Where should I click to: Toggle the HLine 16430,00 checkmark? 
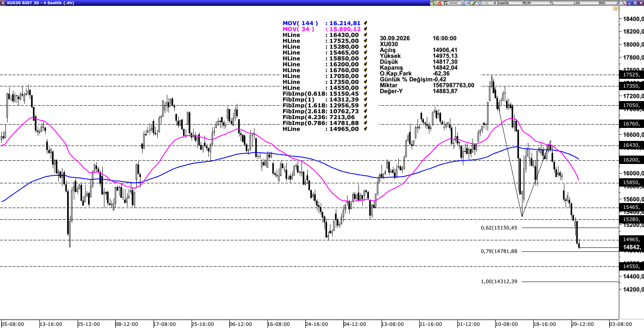pos(366,35)
